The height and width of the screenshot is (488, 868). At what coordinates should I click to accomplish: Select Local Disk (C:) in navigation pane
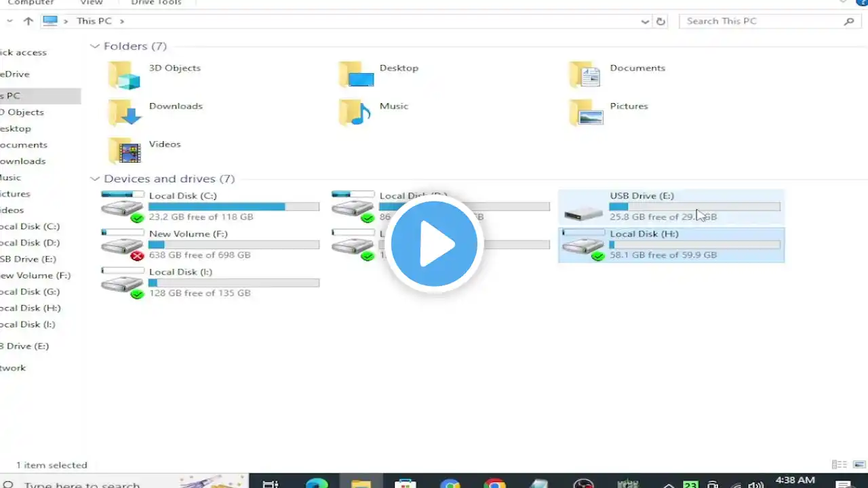30,226
